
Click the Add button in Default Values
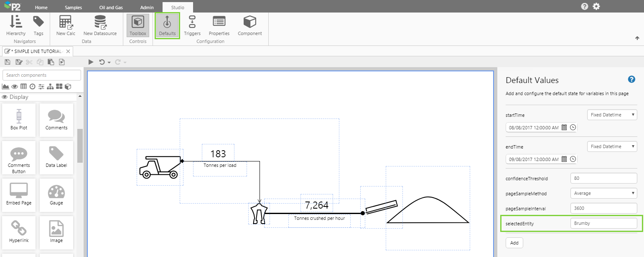tap(514, 243)
